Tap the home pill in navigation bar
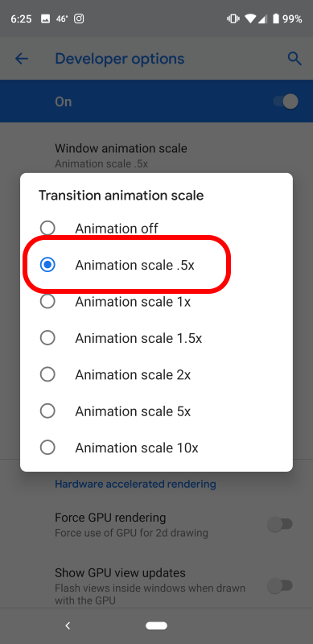Image resolution: width=313 pixels, height=644 pixels. tap(156, 625)
